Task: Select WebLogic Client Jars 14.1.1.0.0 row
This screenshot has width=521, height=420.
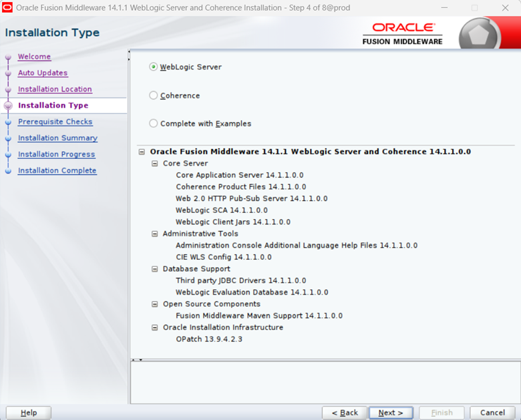Action: pyautogui.click(x=233, y=222)
